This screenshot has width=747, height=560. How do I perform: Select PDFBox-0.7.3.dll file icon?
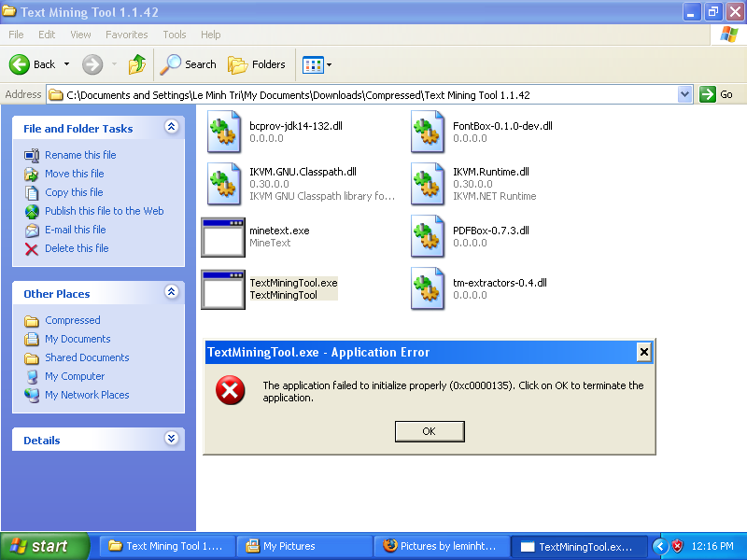(x=428, y=236)
